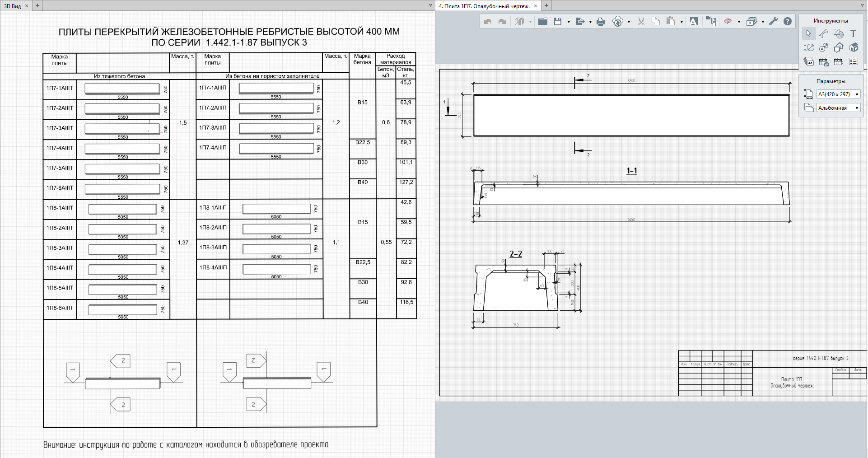This screenshot has width=868, height=458.
Task: Click the save diskette icon
Action: (558, 21)
